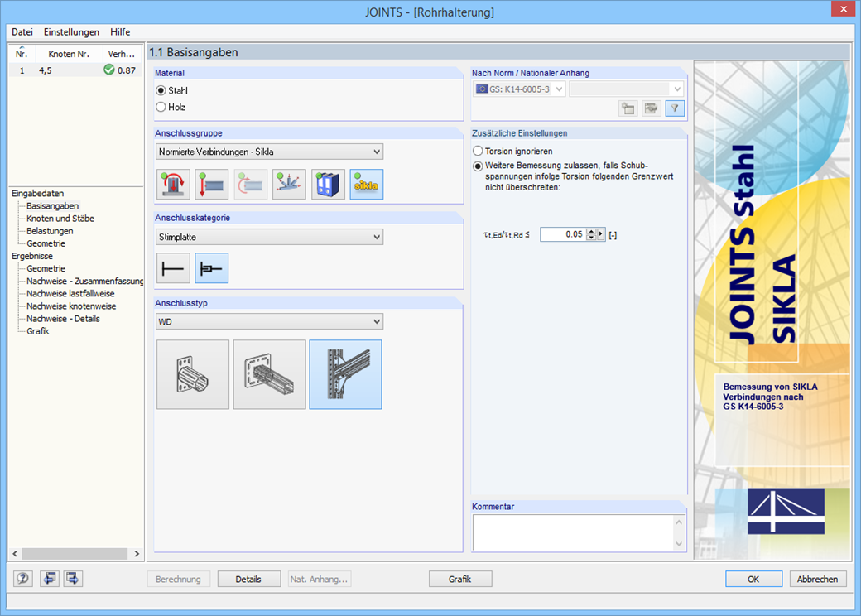Click arrow button beside 0.05 value
Screen dimensions: 861x616
coord(601,234)
